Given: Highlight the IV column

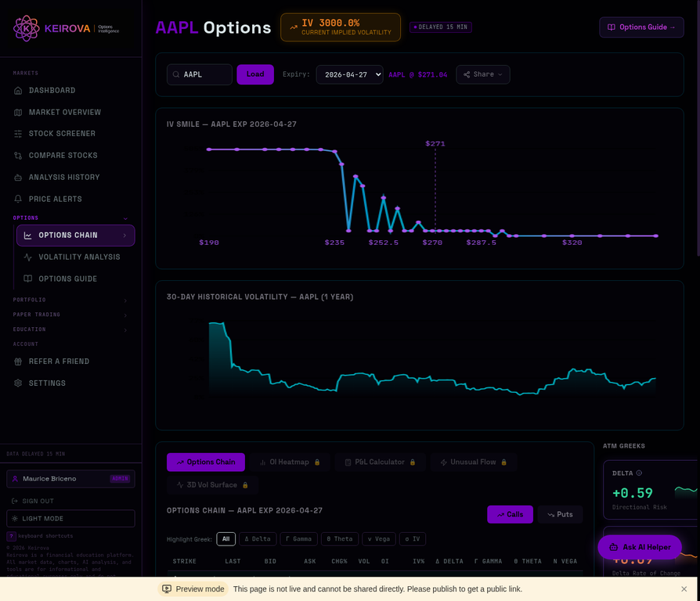Looking at the screenshot, I should point(413,539).
